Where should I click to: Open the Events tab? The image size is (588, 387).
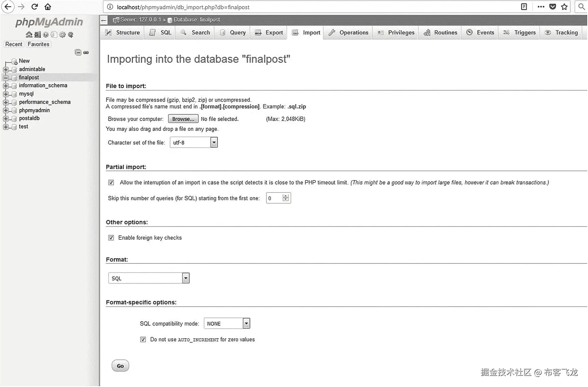click(x=480, y=33)
